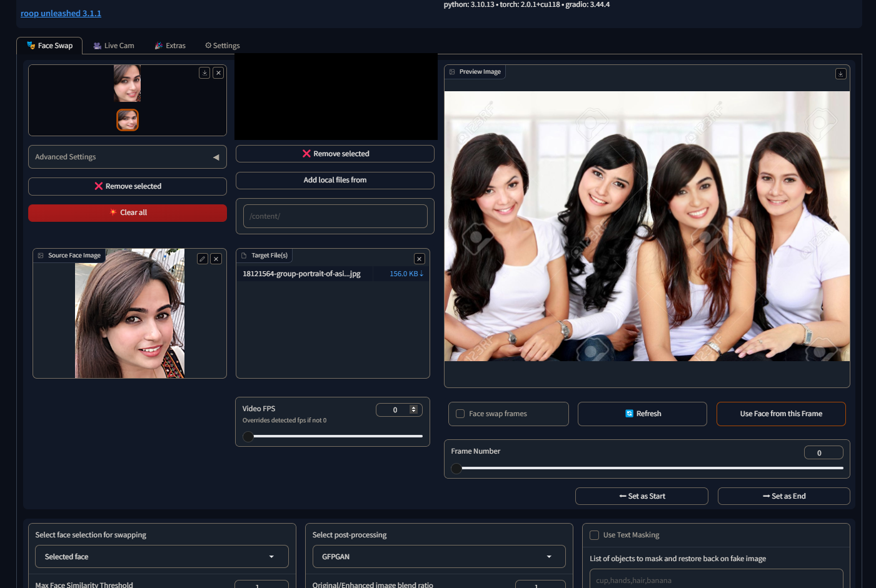The height and width of the screenshot is (588, 876).
Task: Open the GFPGAN post-processing dropdown
Action: pyautogui.click(x=439, y=556)
